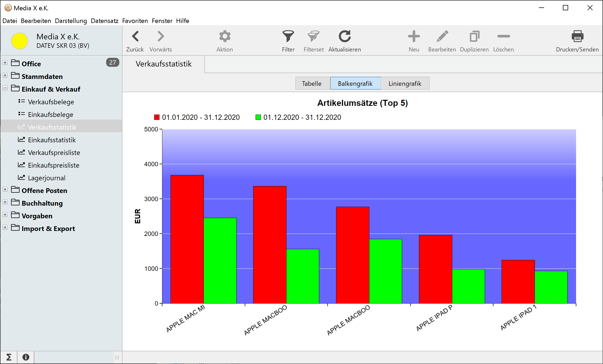This screenshot has height=364, width=603.
Task: Click the yellow company circle icon
Action: click(20, 41)
